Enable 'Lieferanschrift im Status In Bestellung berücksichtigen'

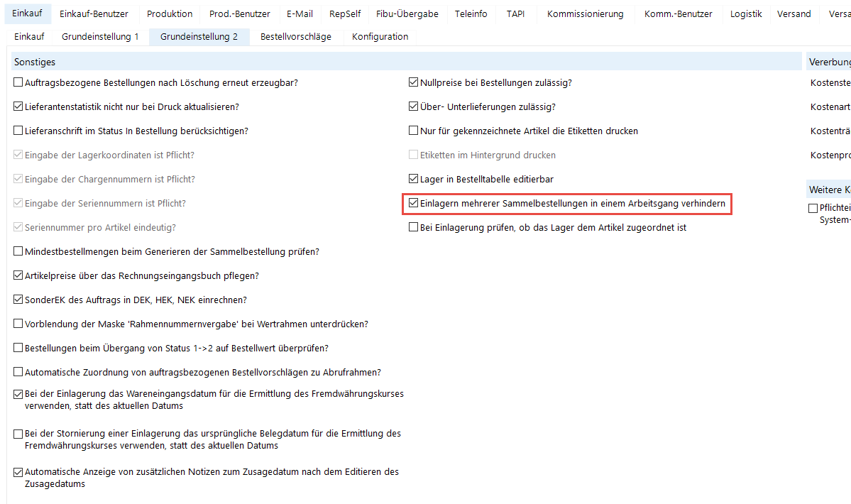pos(18,131)
